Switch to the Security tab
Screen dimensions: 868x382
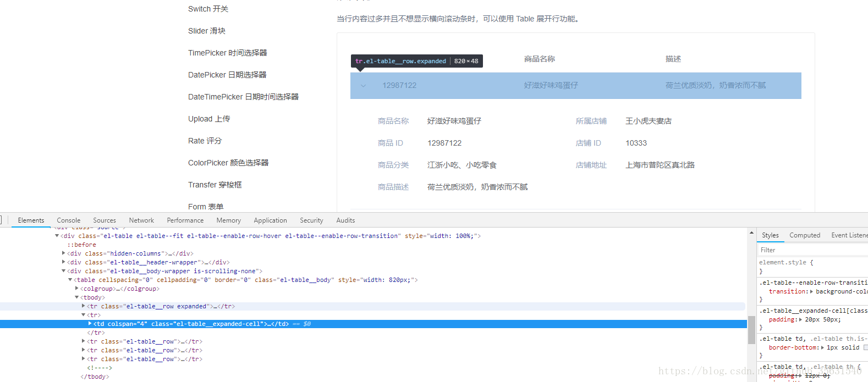311,220
